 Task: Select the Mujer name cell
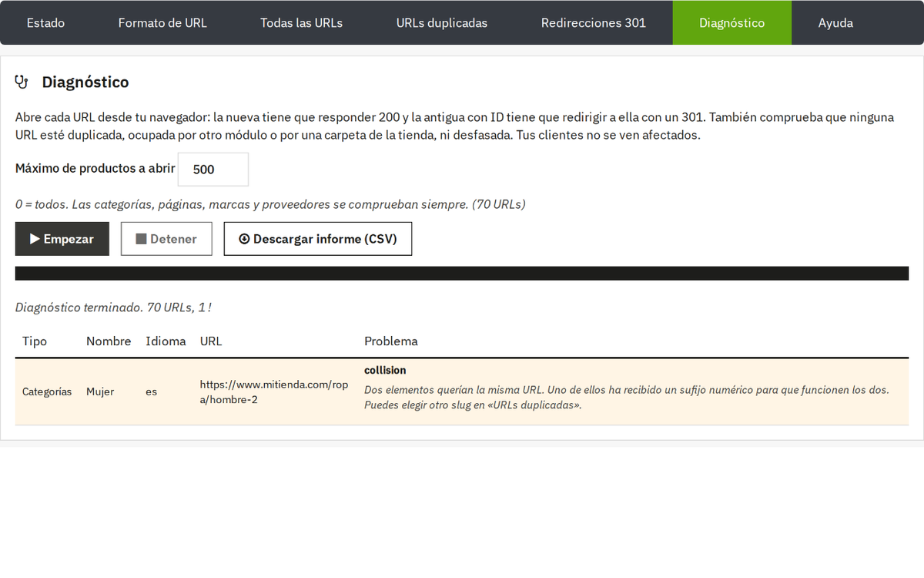[x=100, y=391]
